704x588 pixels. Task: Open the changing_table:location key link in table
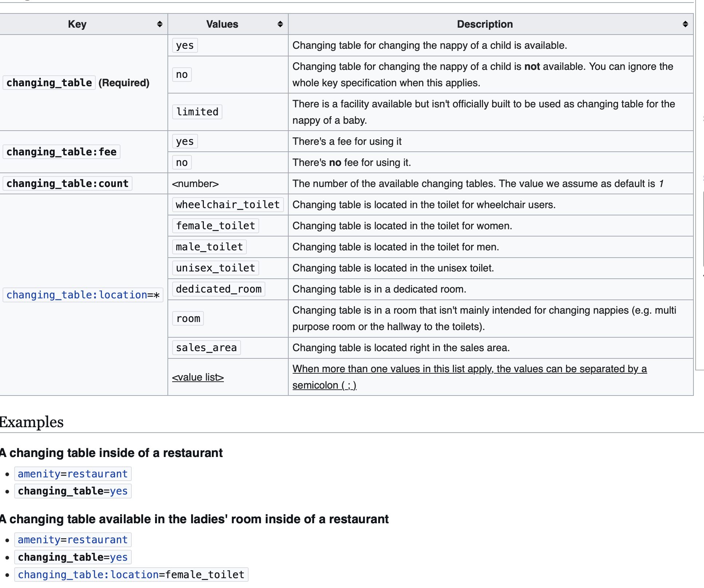[76, 295]
